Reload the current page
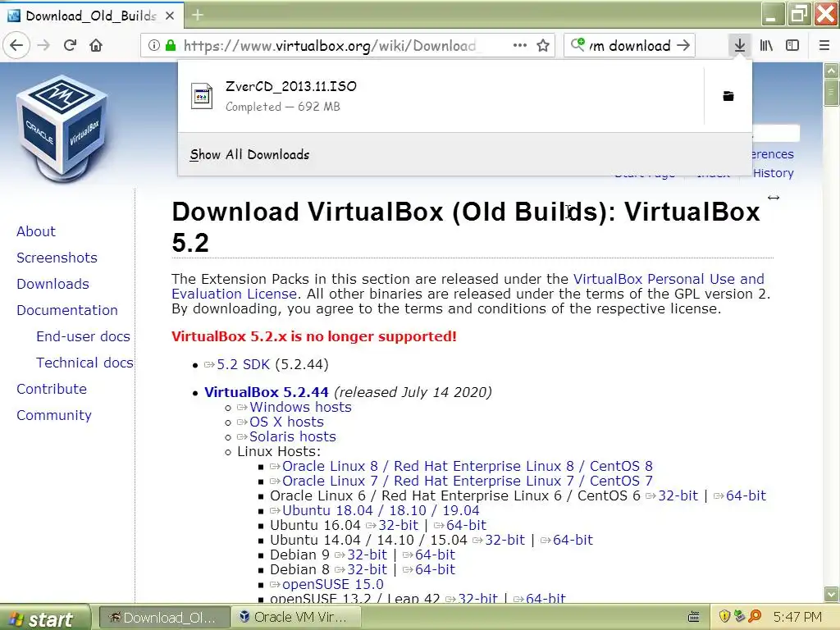This screenshot has width=840, height=630. point(70,46)
